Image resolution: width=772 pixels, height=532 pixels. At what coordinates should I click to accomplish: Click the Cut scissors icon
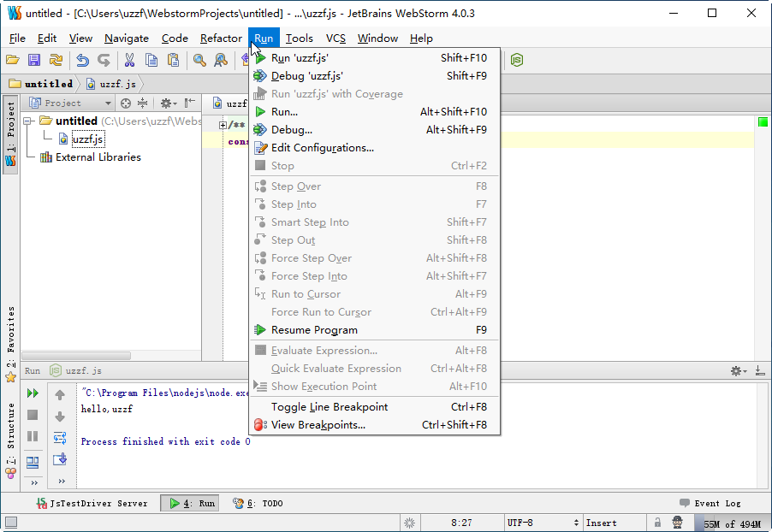(129, 60)
